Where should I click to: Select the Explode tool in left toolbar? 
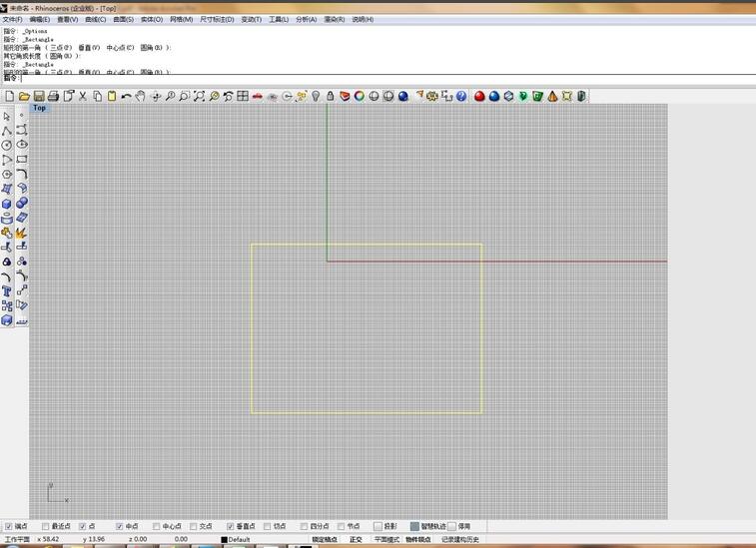[21, 232]
